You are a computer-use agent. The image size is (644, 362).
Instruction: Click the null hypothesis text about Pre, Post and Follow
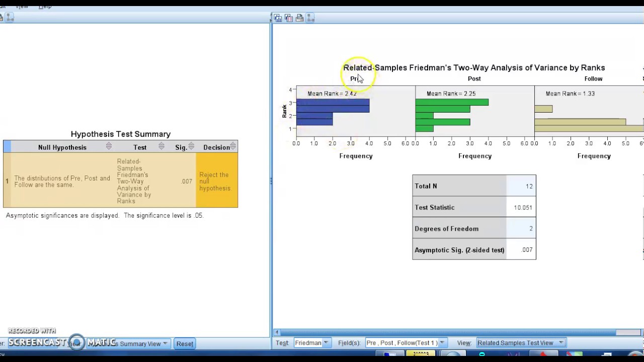tap(62, 182)
